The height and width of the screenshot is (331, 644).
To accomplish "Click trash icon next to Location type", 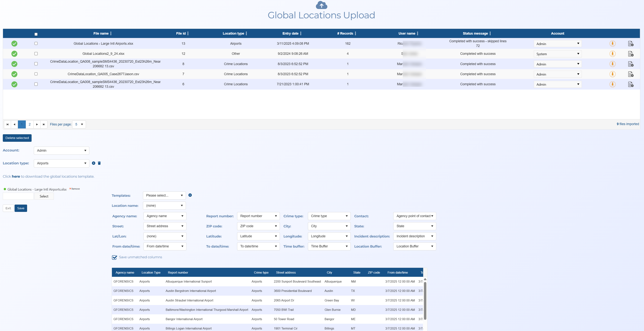I will coord(99,163).
